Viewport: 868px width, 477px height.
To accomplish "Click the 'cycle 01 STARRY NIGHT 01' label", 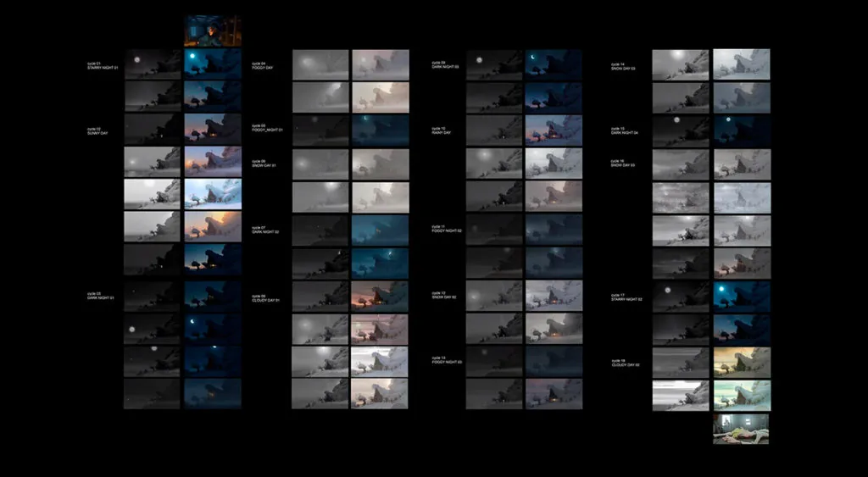I will pos(103,65).
